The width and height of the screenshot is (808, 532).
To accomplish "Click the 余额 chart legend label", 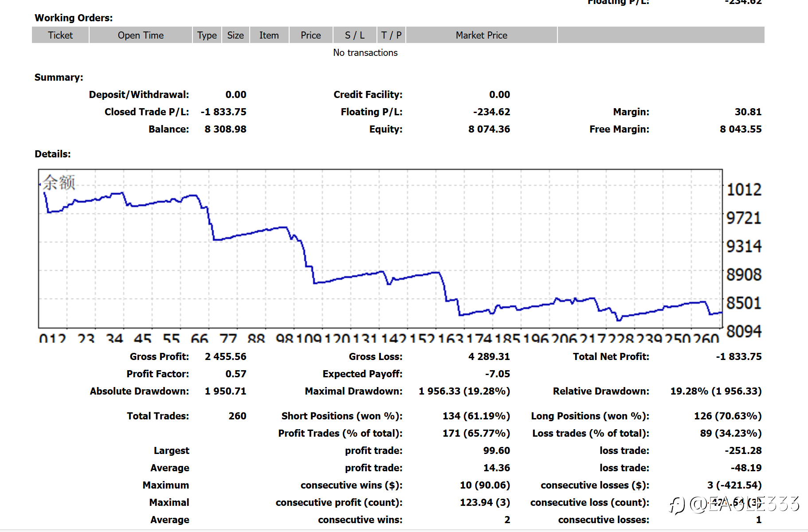I will point(59,182).
